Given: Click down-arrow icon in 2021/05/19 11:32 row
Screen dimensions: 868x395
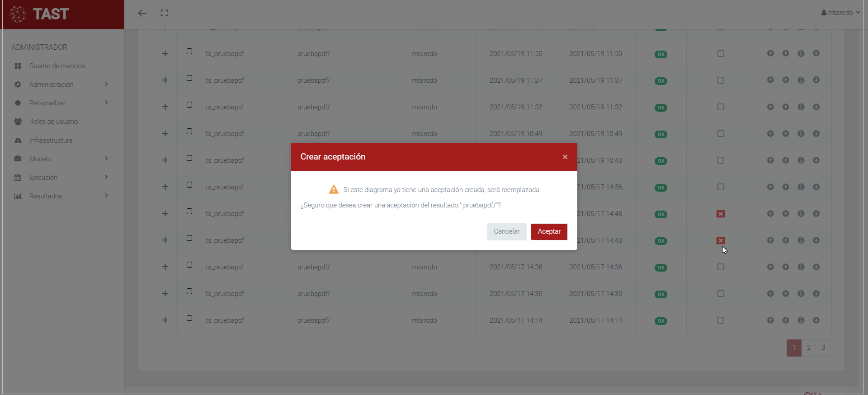Looking at the screenshot, I should pyautogui.click(x=816, y=107).
